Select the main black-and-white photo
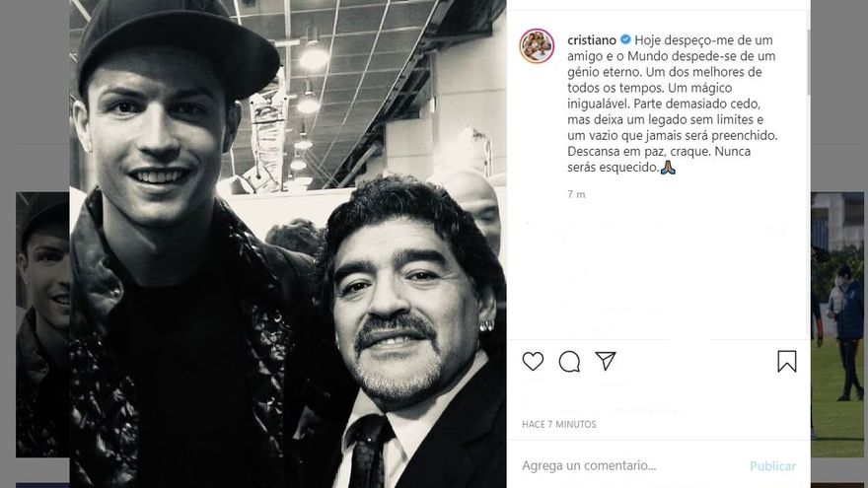 pyautogui.click(x=288, y=244)
